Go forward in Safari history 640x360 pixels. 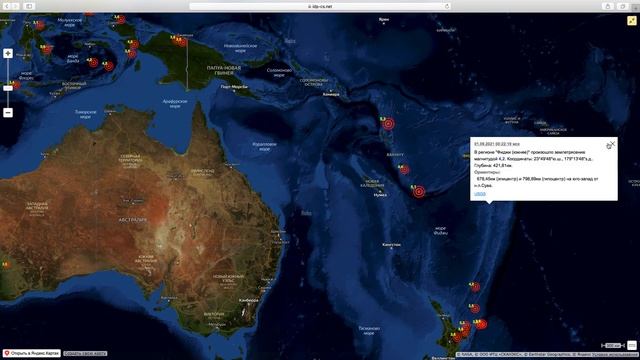16,6
